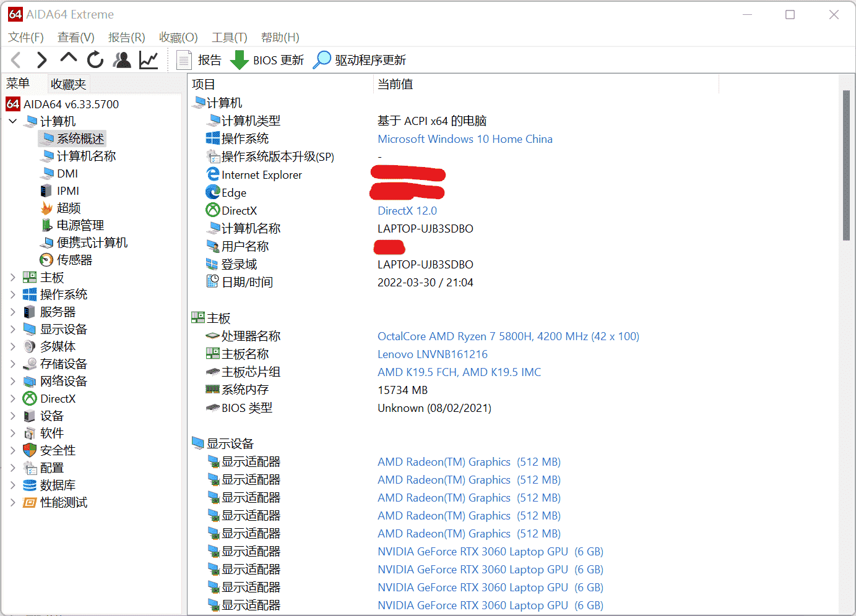Expand the 设备 tree node
The image size is (856, 616).
(x=13, y=416)
